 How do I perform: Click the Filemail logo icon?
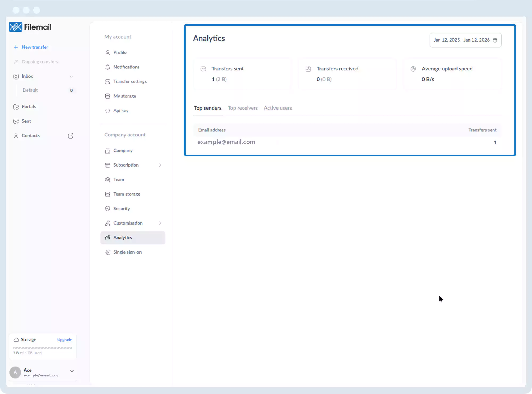[x=15, y=27]
